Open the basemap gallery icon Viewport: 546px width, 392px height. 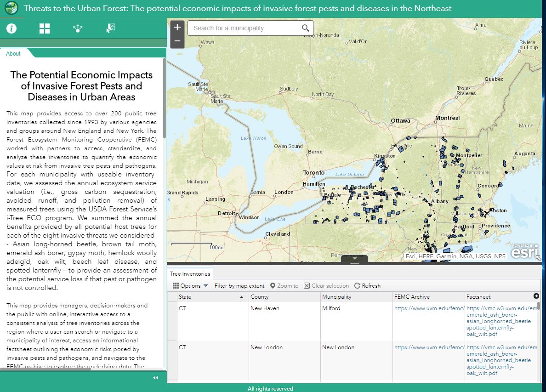coord(44,28)
